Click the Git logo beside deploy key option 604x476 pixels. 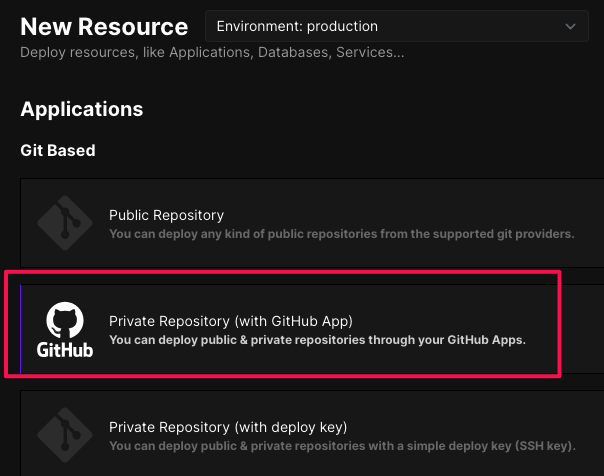point(65,435)
